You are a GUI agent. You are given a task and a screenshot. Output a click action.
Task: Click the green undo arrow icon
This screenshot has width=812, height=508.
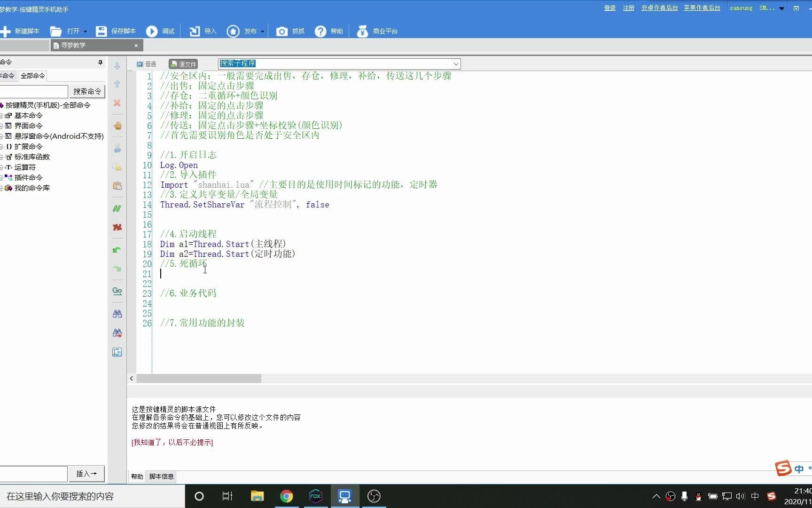117,250
